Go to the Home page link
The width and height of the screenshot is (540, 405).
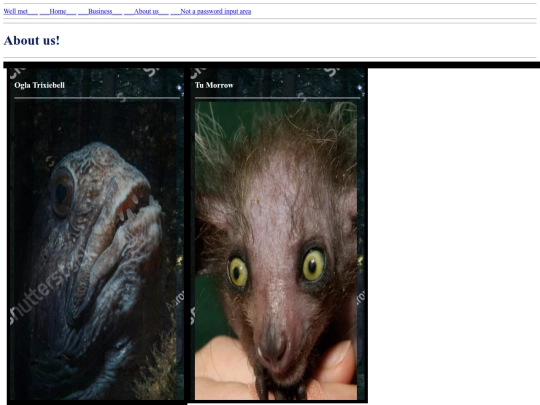pyautogui.click(x=58, y=11)
